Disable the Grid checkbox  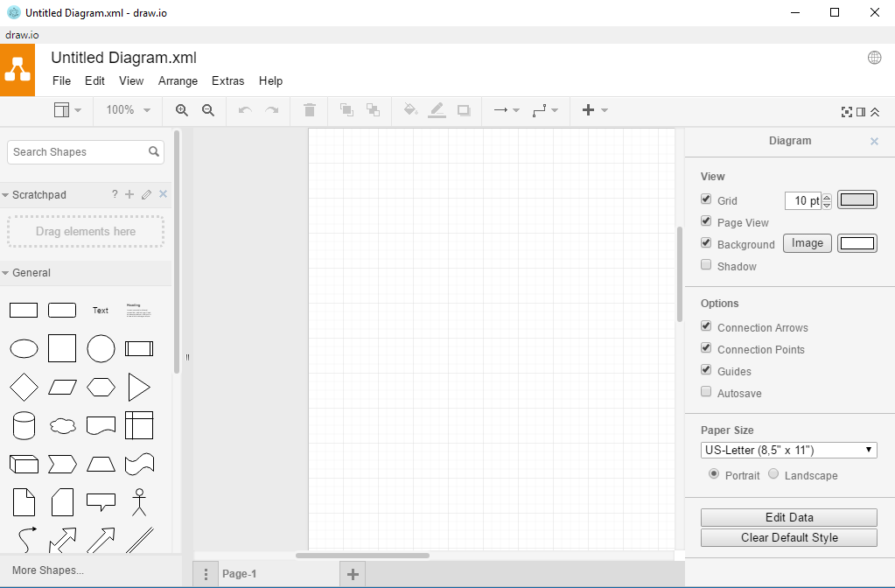click(x=706, y=199)
